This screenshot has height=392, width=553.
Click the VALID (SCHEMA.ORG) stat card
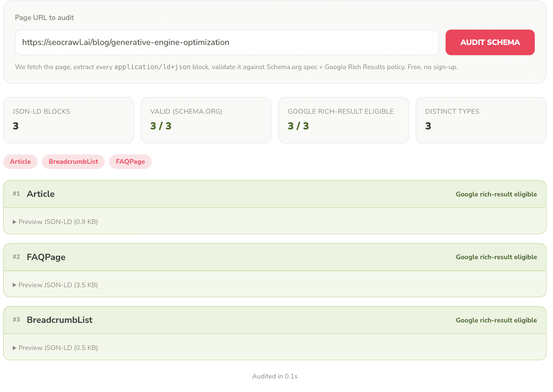pos(206,120)
